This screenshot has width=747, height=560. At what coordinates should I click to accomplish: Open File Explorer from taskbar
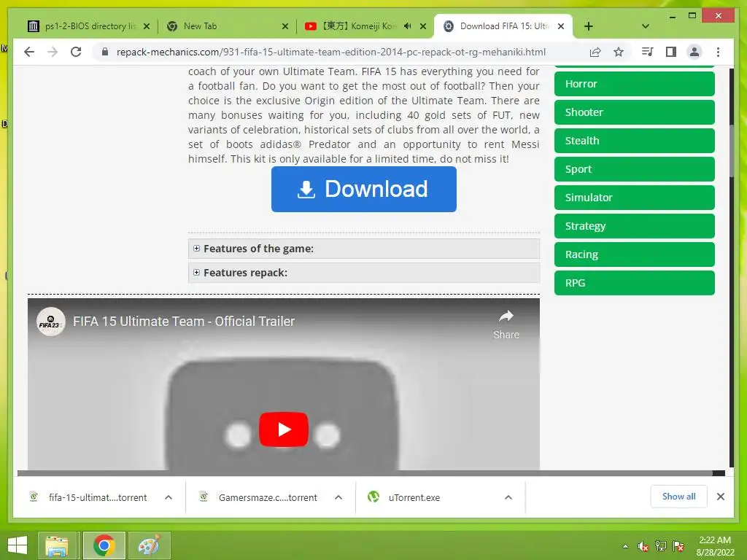pyautogui.click(x=57, y=545)
